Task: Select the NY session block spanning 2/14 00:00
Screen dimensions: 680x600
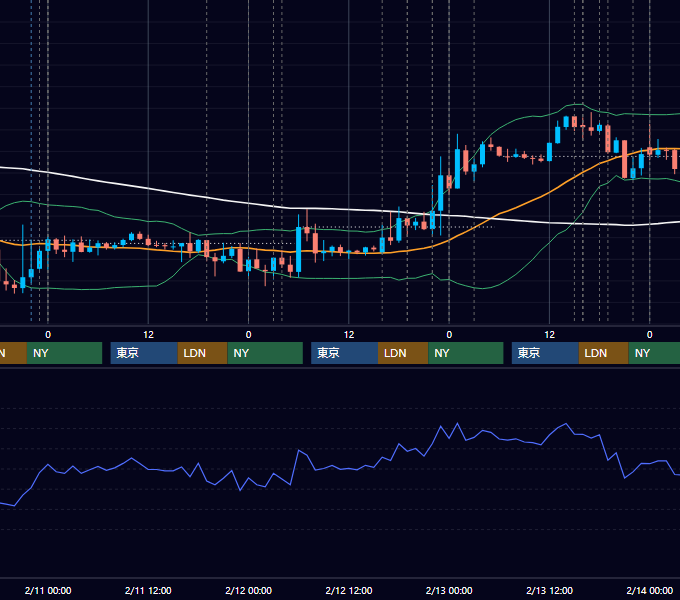Action: [654, 353]
